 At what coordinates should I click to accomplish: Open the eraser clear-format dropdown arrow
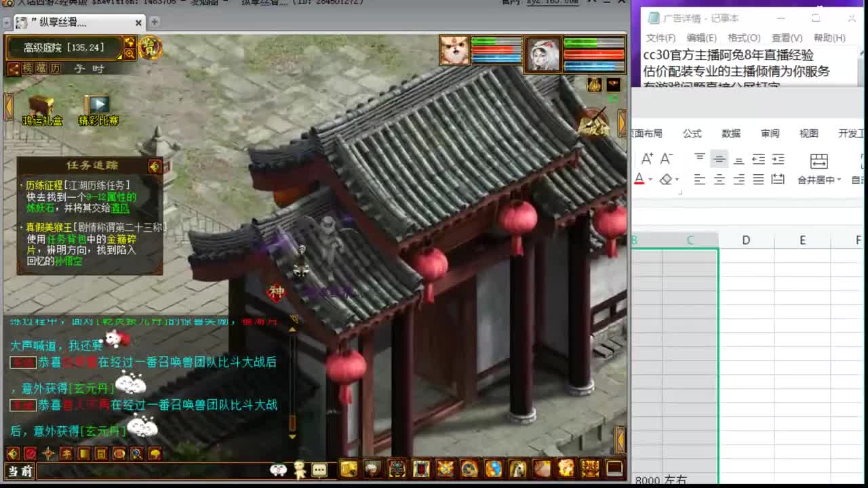(x=677, y=180)
